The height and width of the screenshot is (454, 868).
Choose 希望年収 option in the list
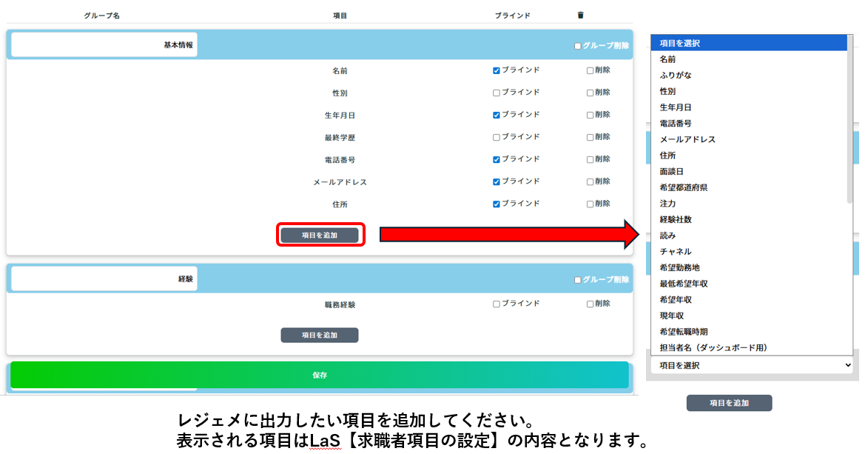coord(676,300)
